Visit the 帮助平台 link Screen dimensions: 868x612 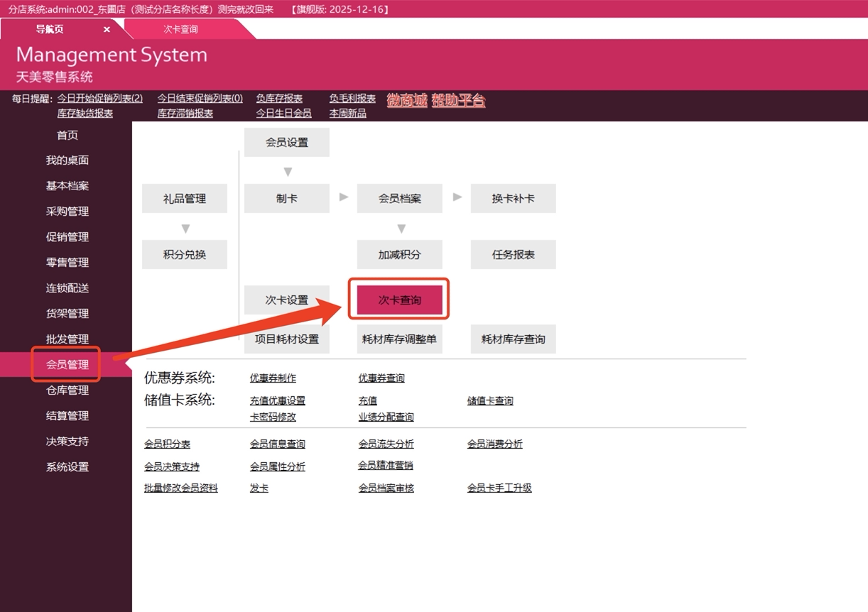tap(458, 100)
